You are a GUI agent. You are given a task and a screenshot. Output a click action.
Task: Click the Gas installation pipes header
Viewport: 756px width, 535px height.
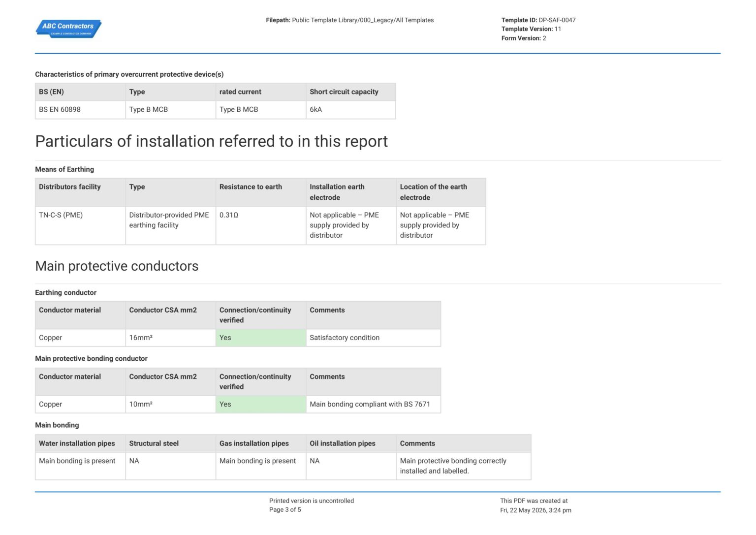[260, 443]
